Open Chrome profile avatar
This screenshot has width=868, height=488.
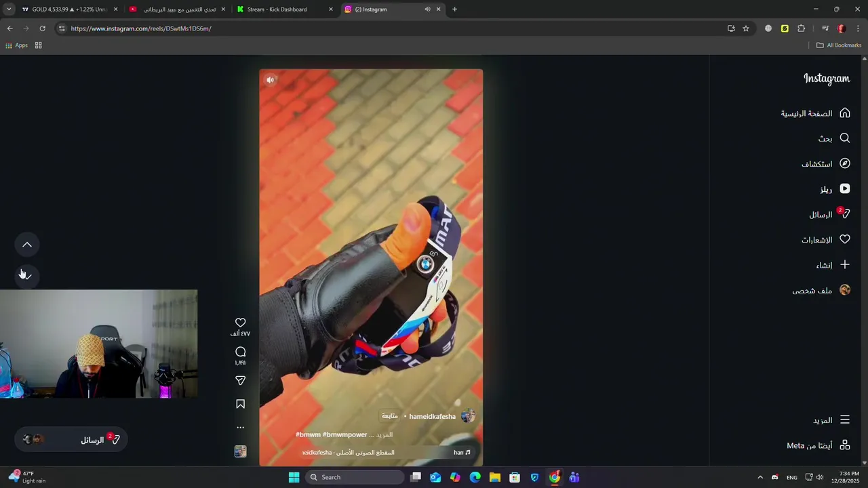tap(842, 28)
